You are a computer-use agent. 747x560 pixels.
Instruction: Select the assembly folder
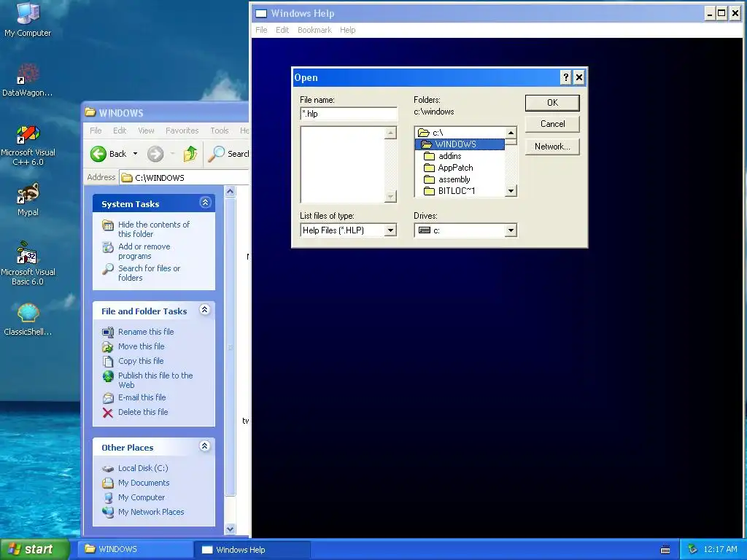click(460, 179)
